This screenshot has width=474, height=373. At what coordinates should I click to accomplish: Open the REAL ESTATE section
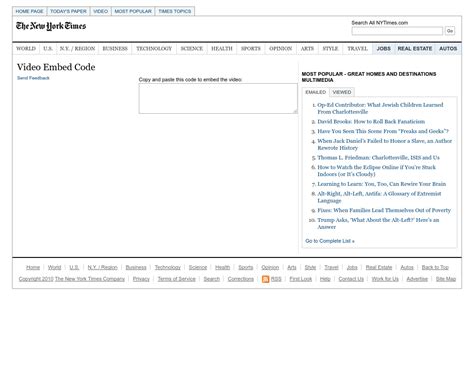[x=415, y=49]
